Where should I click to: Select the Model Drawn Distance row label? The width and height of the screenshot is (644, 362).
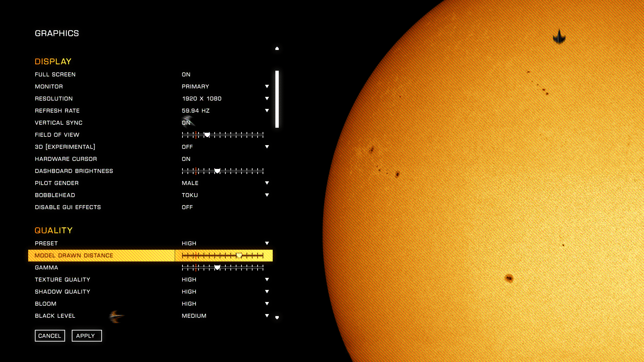click(74, 255)
